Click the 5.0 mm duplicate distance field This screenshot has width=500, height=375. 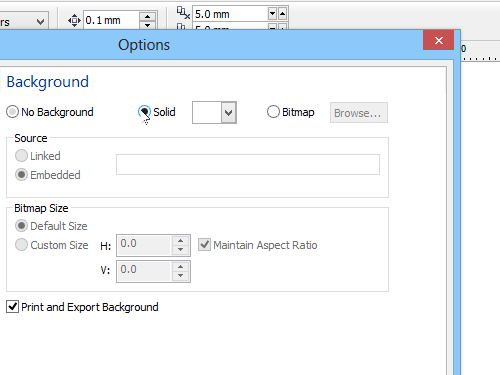[x=231, y=14]
